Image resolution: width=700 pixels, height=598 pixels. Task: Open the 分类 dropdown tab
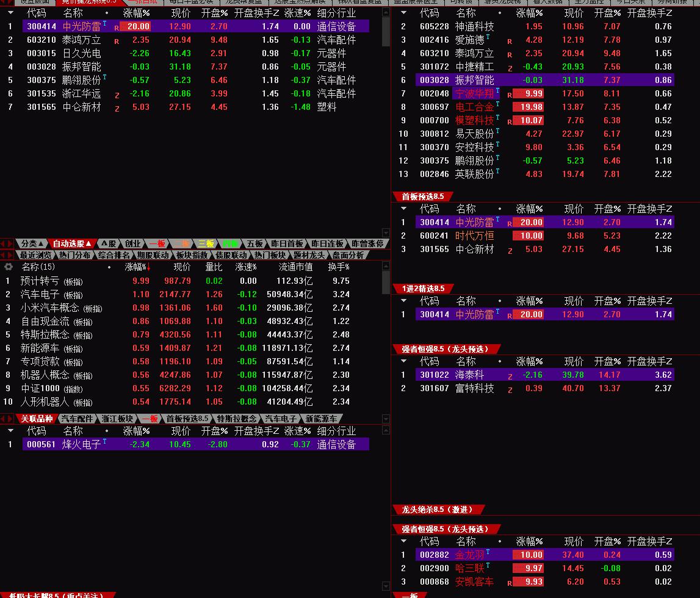coord(32,243)
